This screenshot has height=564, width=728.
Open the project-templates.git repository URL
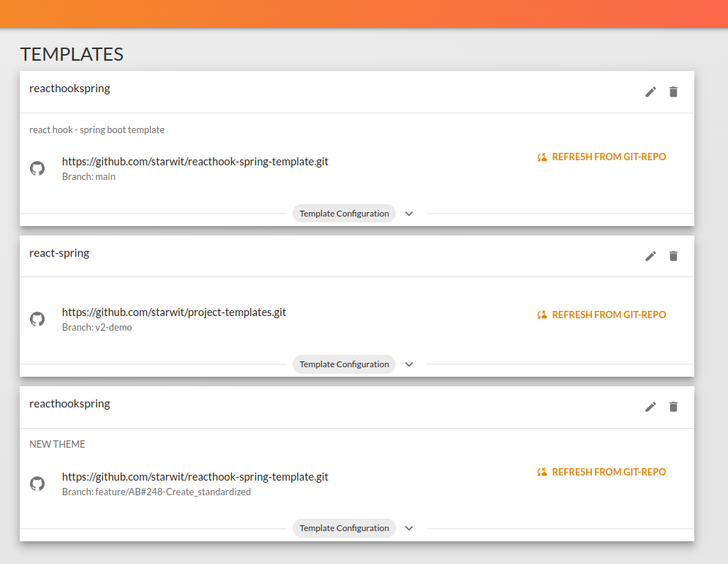(174, 312)
